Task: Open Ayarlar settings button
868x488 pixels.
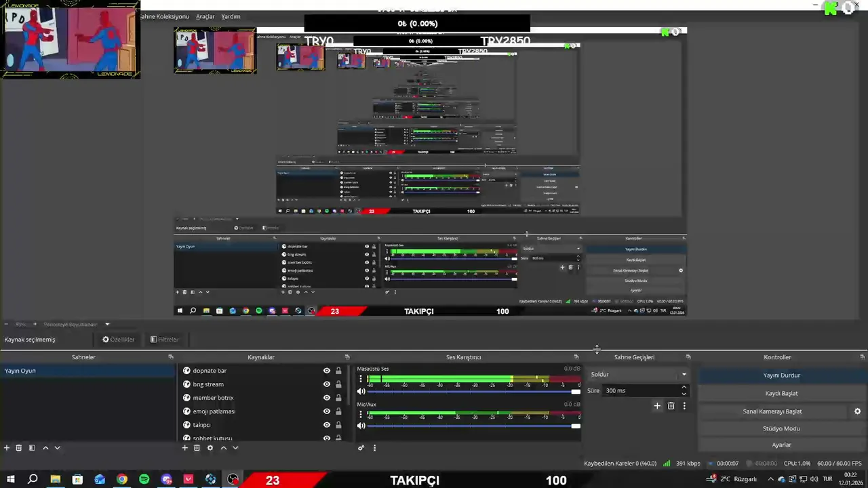Action: point(782,445)
